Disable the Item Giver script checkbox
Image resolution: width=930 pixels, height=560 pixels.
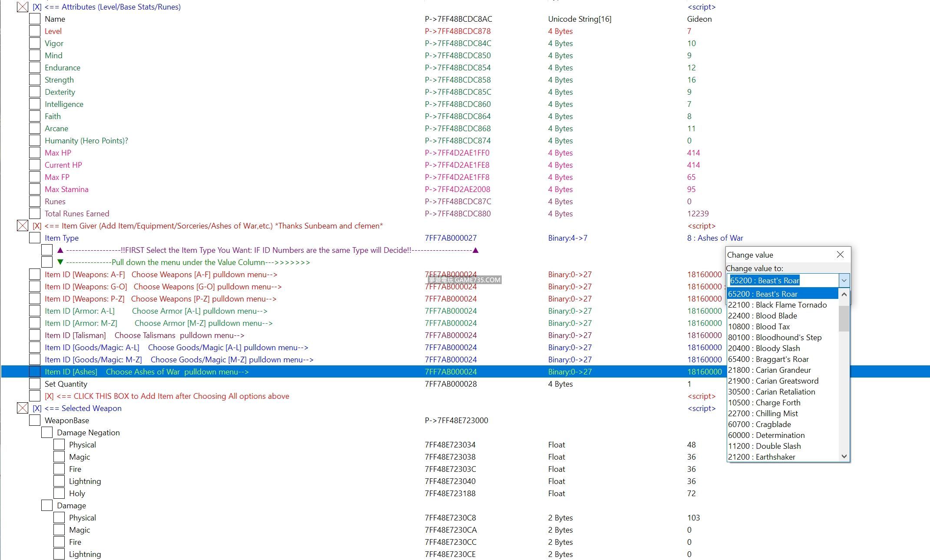[x=23, y=226]
